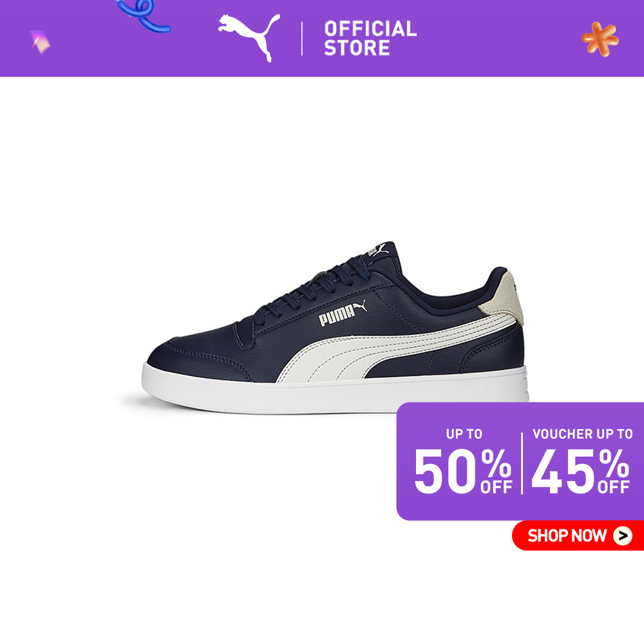The image size is (644, 644).
Task: Click the OFFICIAL STORE text
Action: (x=370, y=38)
